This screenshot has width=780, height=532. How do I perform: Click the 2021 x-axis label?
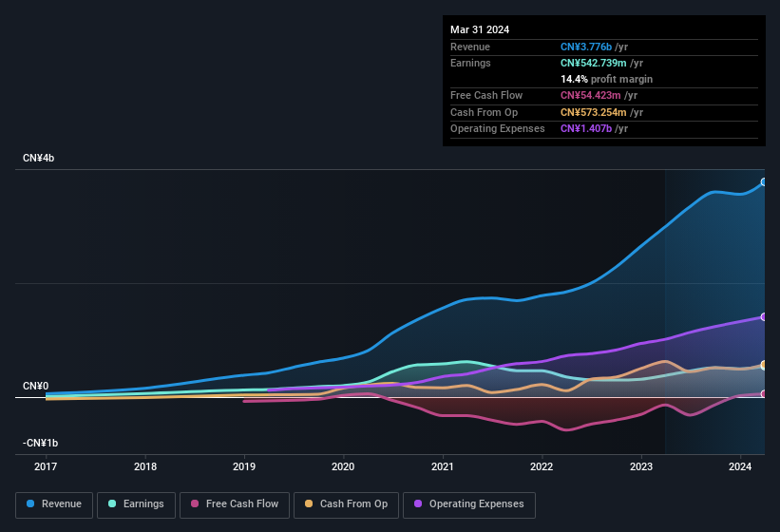443,466
